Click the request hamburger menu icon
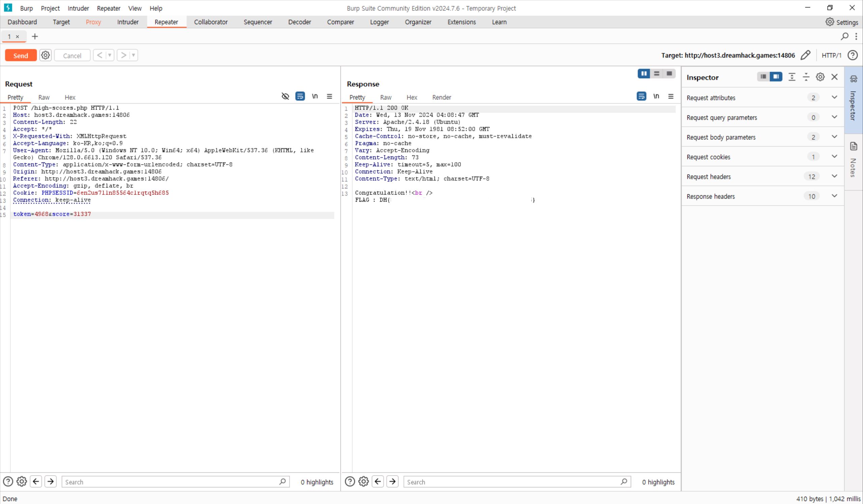Screen dimensions: 863x504 [329, 96]
